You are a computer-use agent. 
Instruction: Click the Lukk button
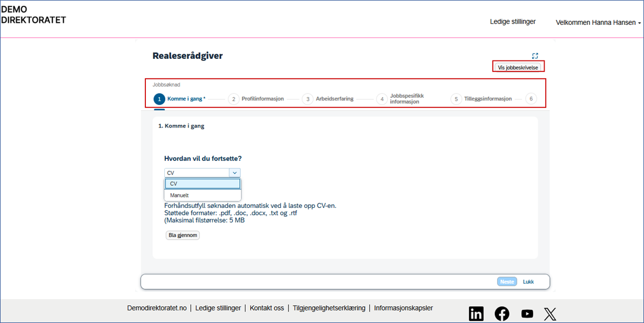pos(528,281)
